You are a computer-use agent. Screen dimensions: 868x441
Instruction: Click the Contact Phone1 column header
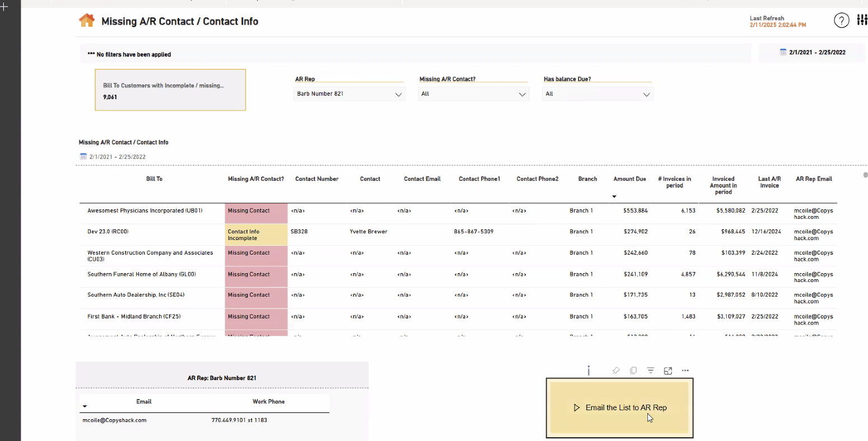click(479, 179)
